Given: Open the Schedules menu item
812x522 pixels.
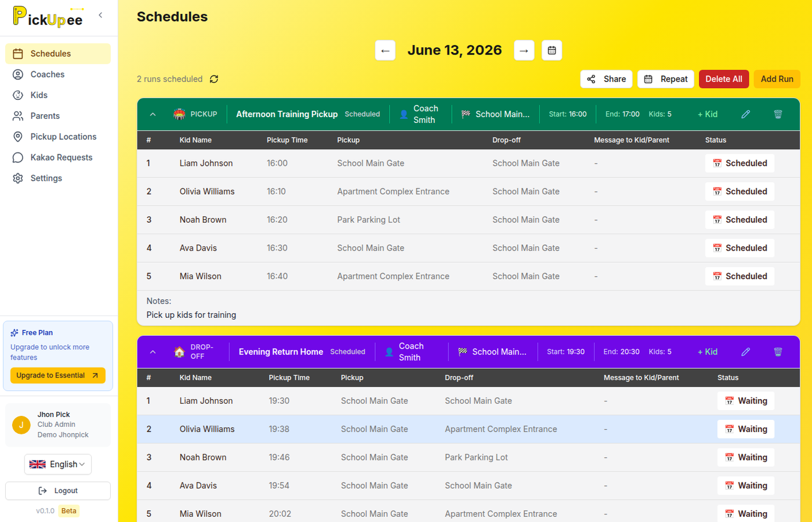Looking at the screenshot, I should 58,53.
